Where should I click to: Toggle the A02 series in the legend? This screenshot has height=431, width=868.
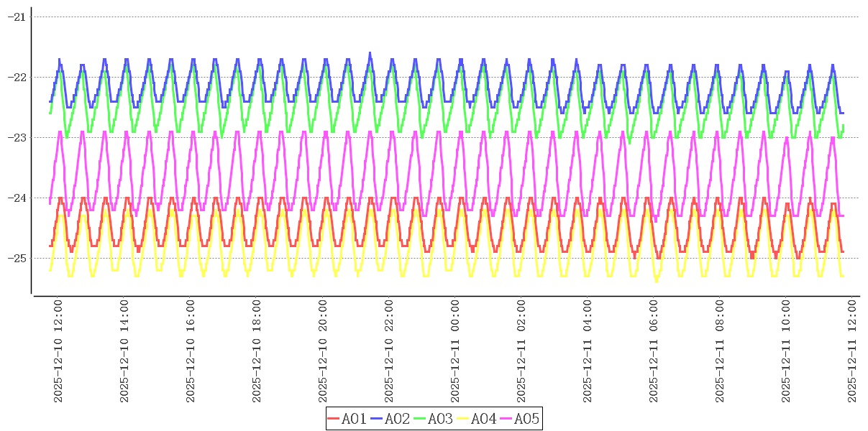[x=397, y=419]
